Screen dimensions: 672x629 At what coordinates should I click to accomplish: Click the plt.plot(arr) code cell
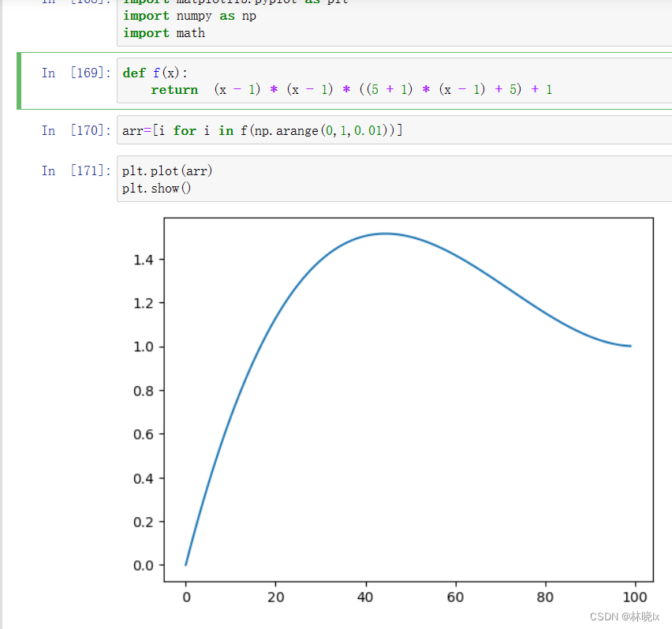click(394, 179)
